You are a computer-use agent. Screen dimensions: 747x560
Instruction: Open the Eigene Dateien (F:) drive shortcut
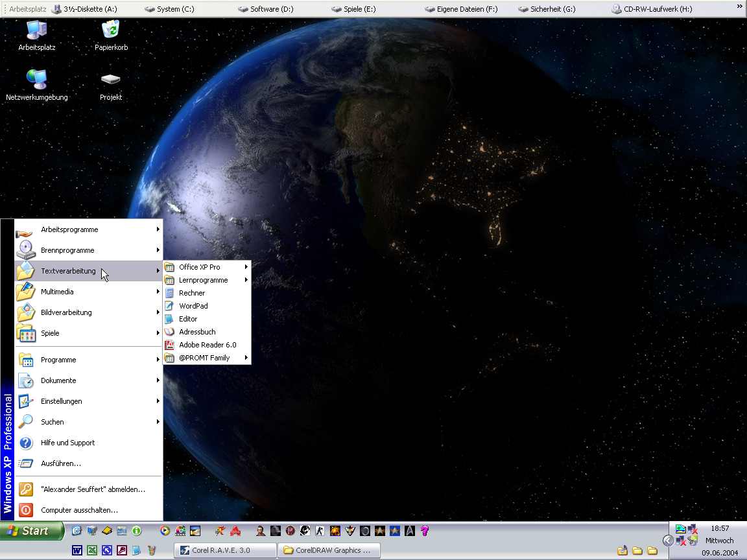(x=461, y=9)
